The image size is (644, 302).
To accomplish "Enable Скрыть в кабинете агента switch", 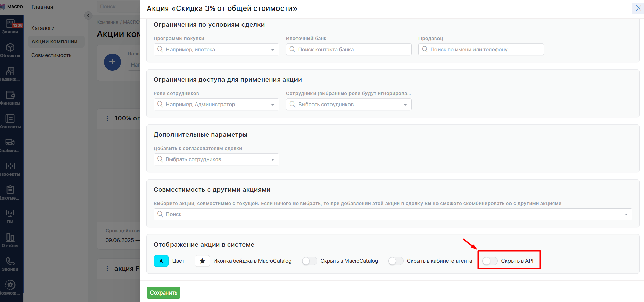I will (x=395, y=261).
